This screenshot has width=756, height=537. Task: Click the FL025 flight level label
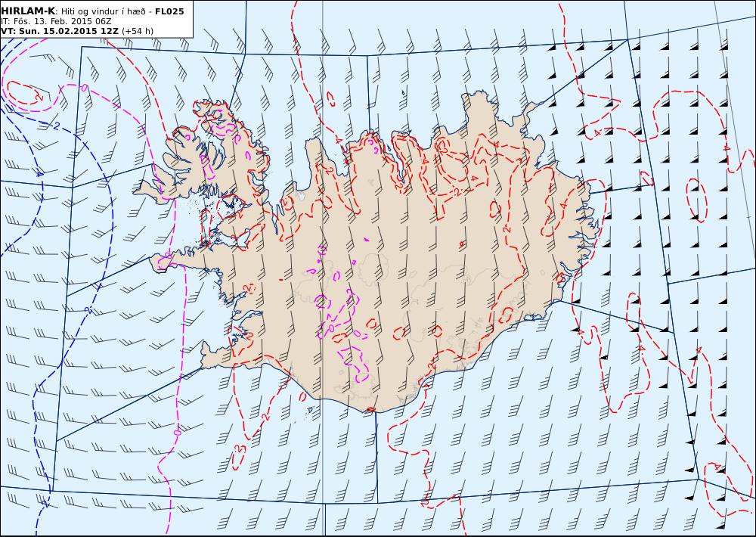tap(169, 11)
